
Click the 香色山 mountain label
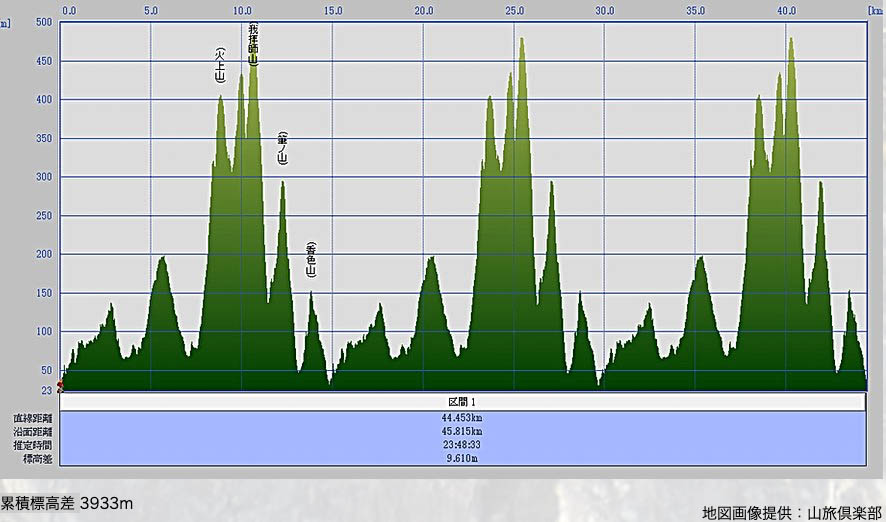point(311,260)
